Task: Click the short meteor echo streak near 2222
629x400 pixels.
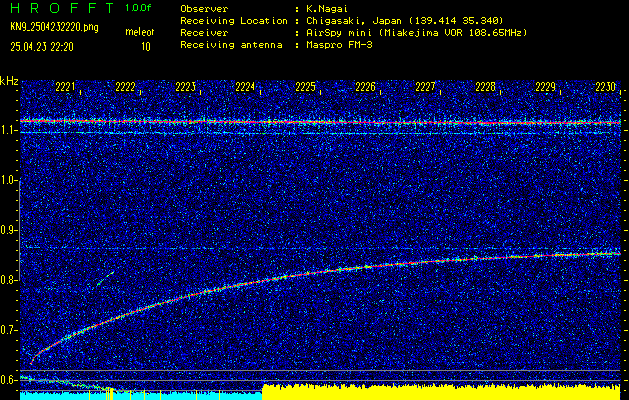Action: pyautogui.click(x=106, y=278)
